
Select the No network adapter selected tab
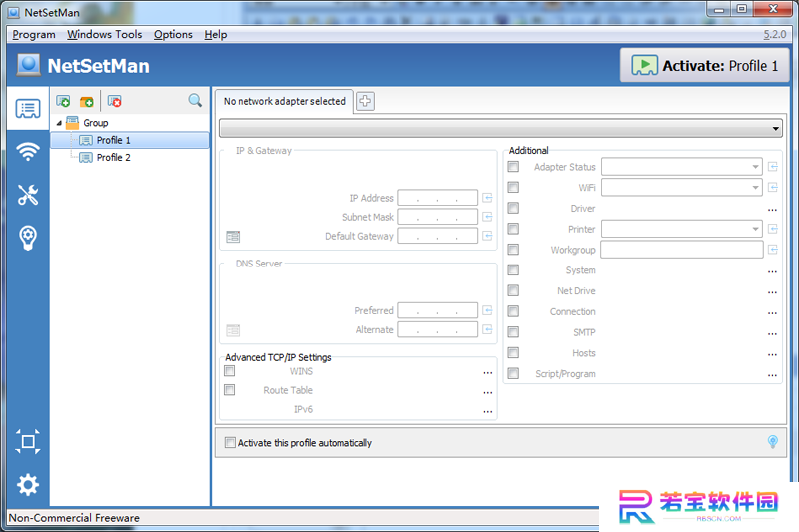tap(284, 101)
